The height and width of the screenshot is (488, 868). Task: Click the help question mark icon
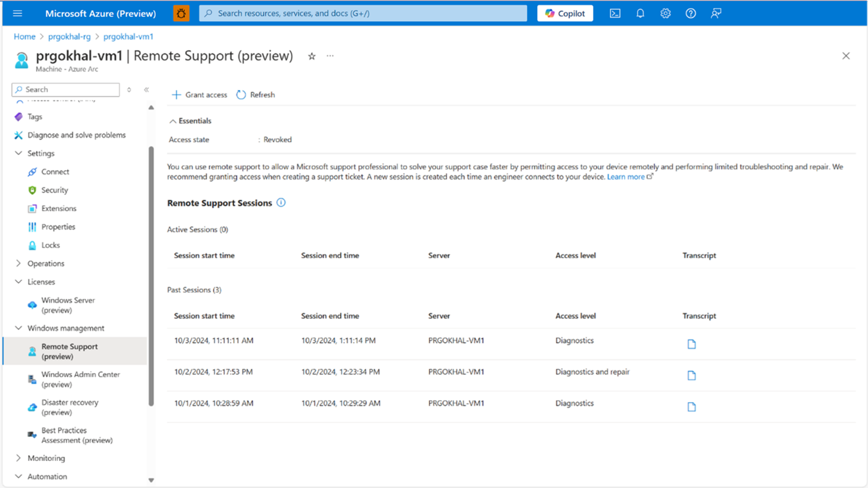tap(690, 13)
